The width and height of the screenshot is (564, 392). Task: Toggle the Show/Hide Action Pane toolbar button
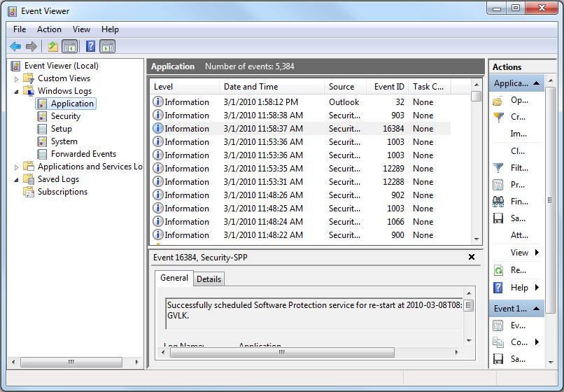point(107,47)
